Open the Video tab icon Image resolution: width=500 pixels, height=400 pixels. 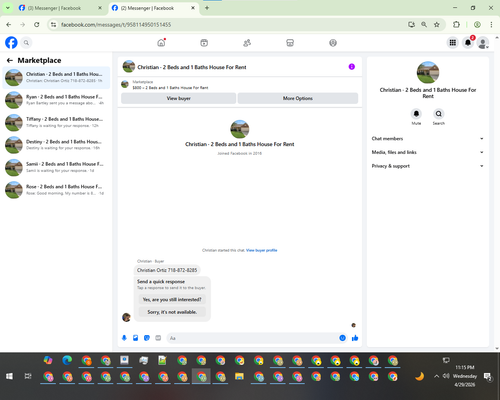pos(204,43)
